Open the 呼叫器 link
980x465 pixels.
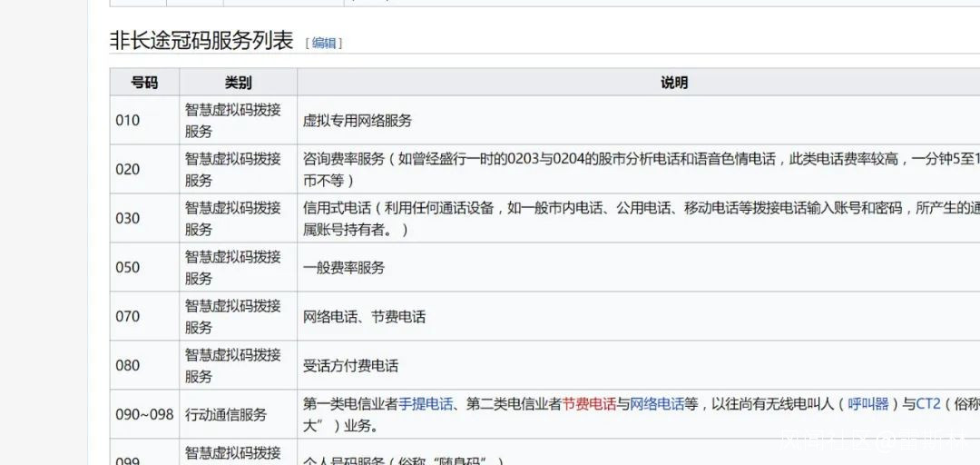(x=868, y=404)
